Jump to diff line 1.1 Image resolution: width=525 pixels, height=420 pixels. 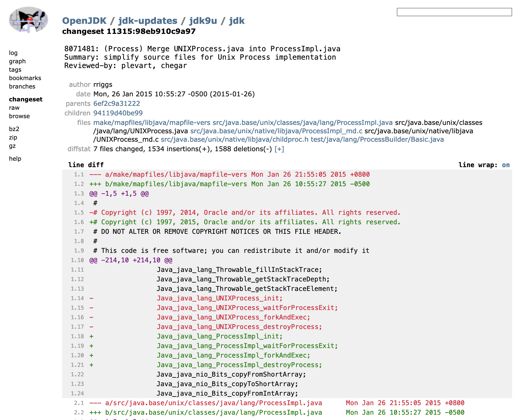pos(79,174)
